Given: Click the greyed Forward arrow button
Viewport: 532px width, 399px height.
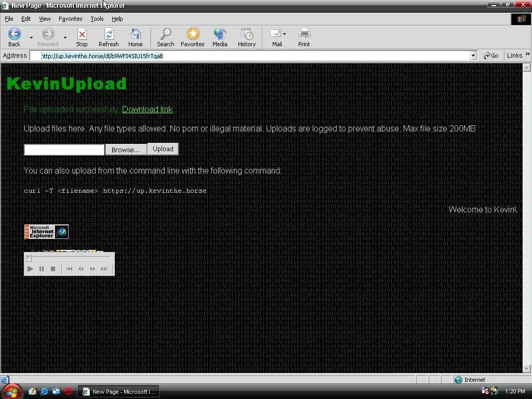Looking at the screenshot, I should click(48, 37).
